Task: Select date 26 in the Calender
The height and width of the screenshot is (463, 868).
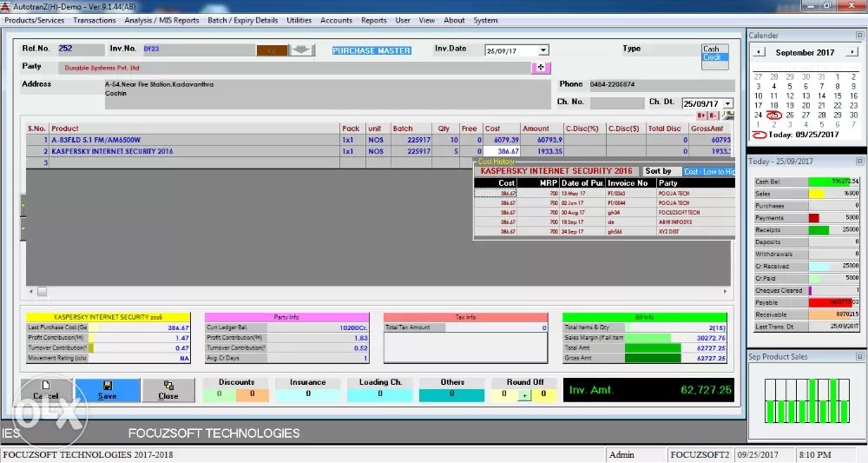Action: 790,116
